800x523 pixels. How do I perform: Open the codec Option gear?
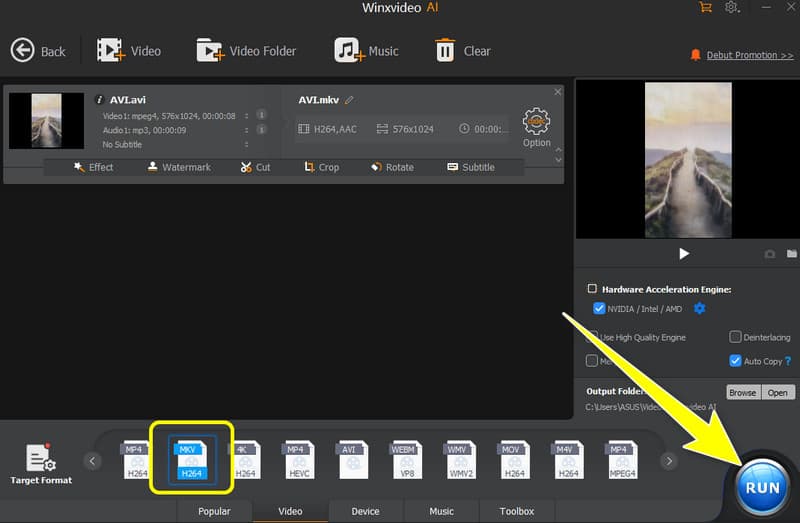[x=537, y=123]
